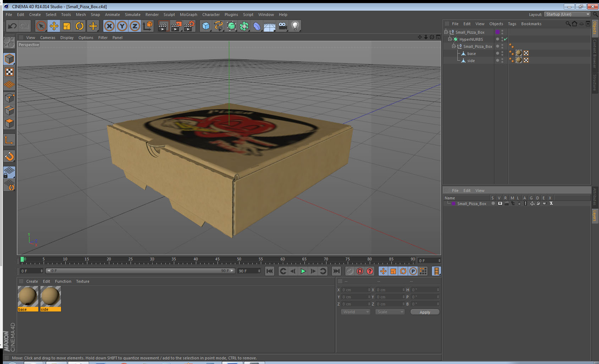Collapse the top Small_Pizza_Box tree node
The height and width of the screenshot is (364, 599).
click(446, 32)
